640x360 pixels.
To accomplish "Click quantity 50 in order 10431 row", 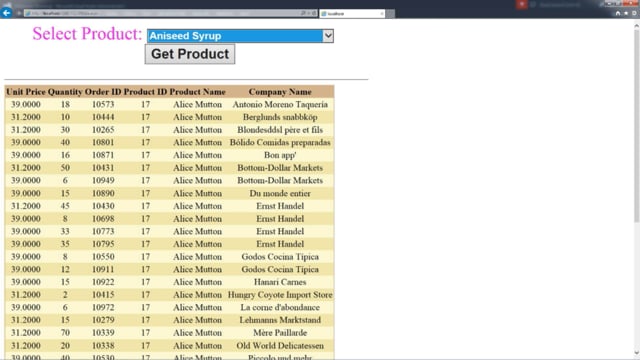I will [x=65, y=168].
